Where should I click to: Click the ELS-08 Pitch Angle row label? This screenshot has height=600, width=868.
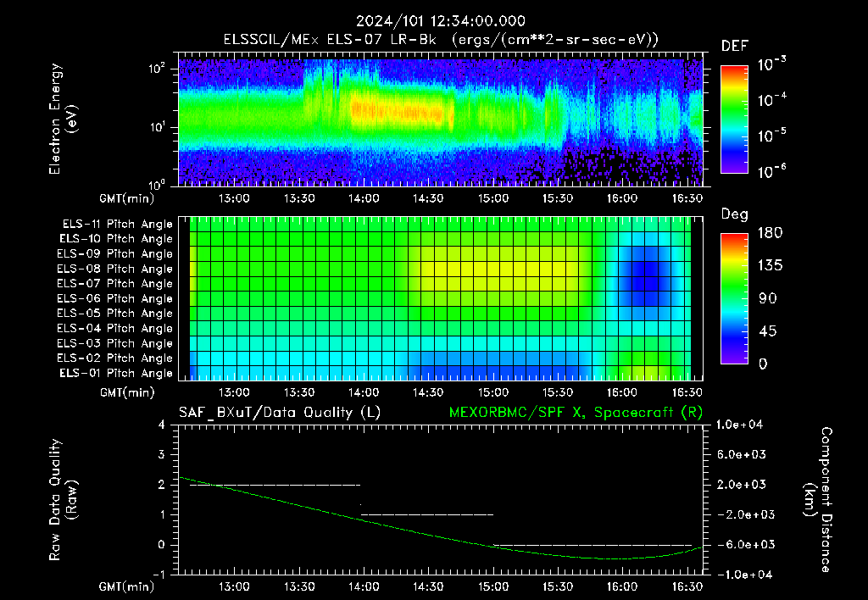coord(114,269)
